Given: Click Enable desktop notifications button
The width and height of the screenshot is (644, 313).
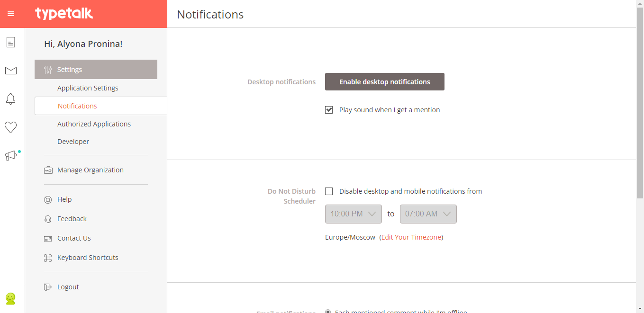Looking at the screenshot, I should tap(384, 82).
